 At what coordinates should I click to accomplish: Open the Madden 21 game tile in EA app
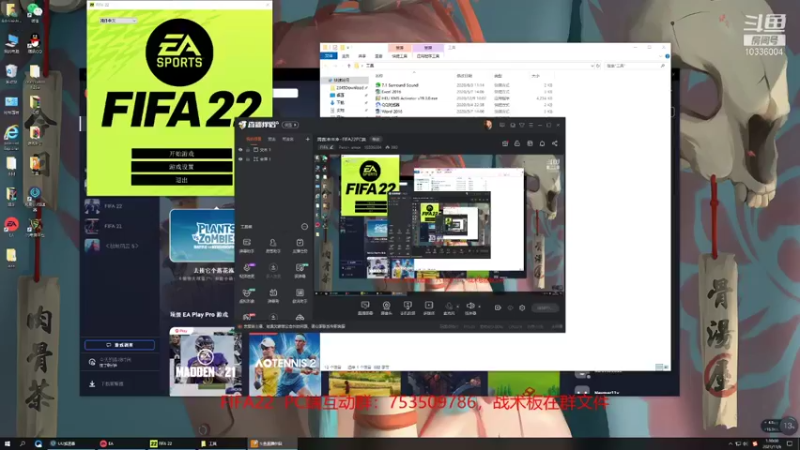click(x=205, y=362)
